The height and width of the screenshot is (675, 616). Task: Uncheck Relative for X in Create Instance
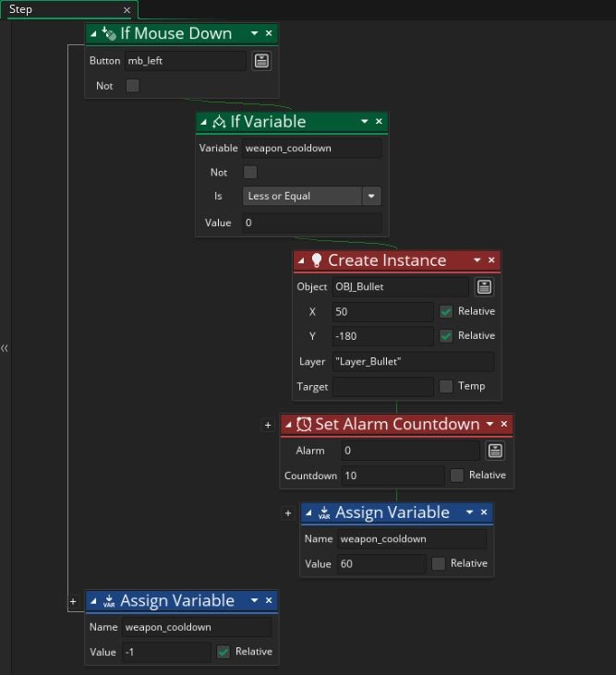(446, 311)
